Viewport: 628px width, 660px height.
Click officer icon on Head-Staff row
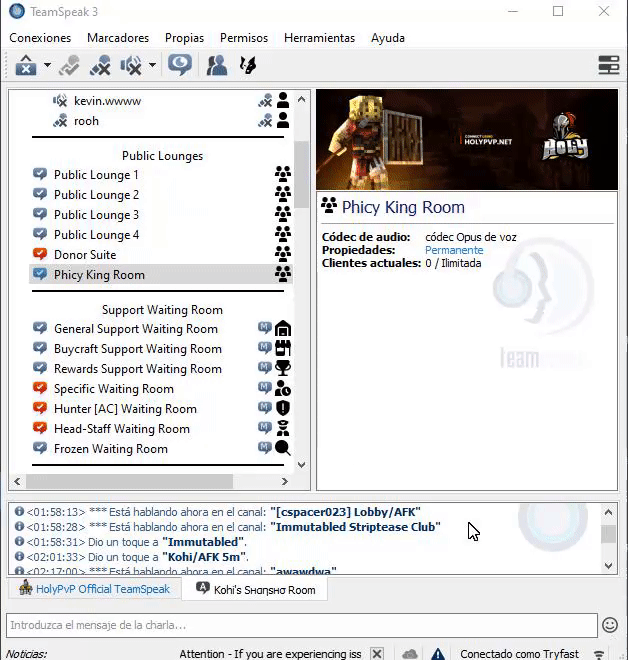pyautogui.click(x=283, y=428)
